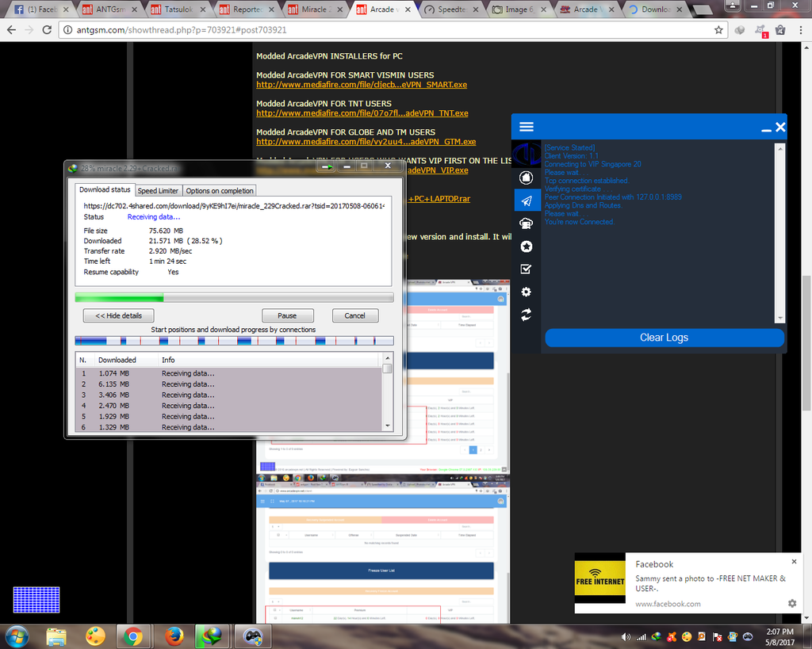
Task: Pause the miracle download
Action: coord(288,315)
